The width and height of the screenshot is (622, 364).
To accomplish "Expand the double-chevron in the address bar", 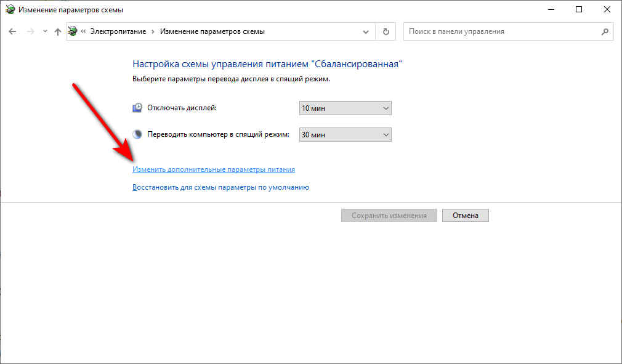I will [x=83, y=31].
